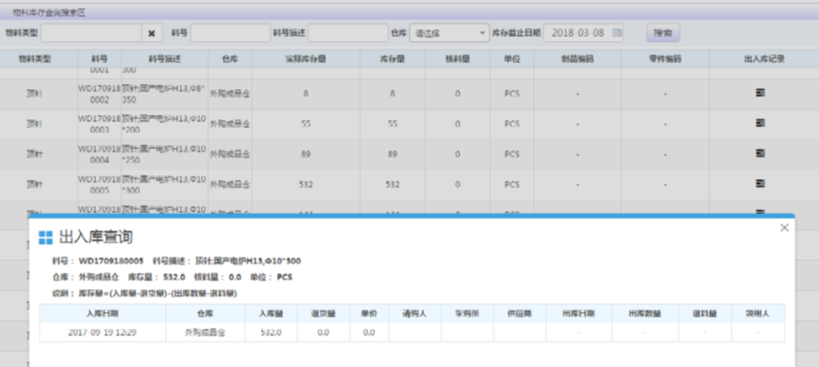Click the 物料库存查询搜索区 panel title
819x367 pixels.
pos(49,13)
